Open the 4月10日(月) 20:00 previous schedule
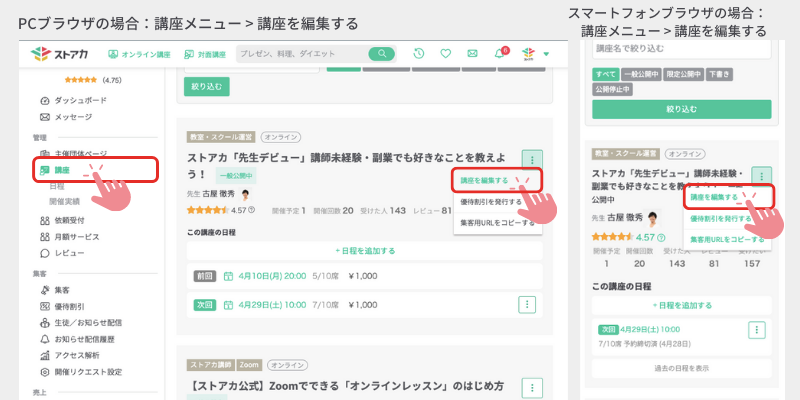This screenshot has width=800, height=400. [x=273, y=276]
